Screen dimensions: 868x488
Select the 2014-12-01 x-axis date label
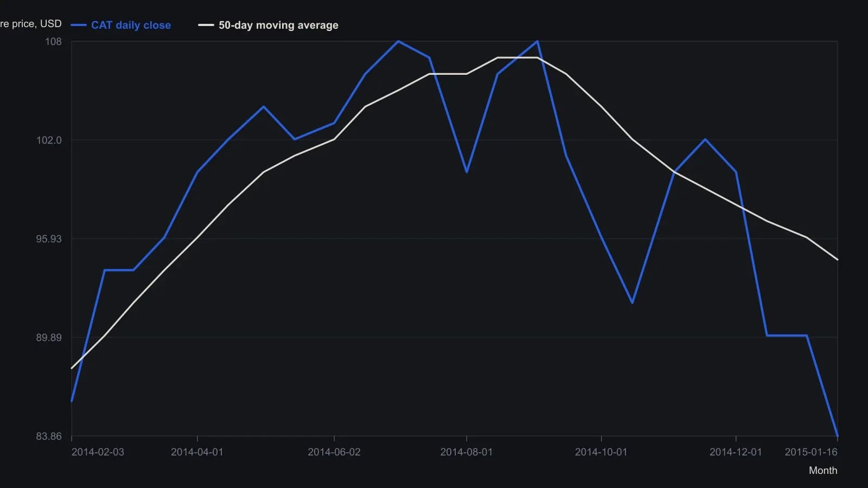pyautogui.click(x=736, y=452)
